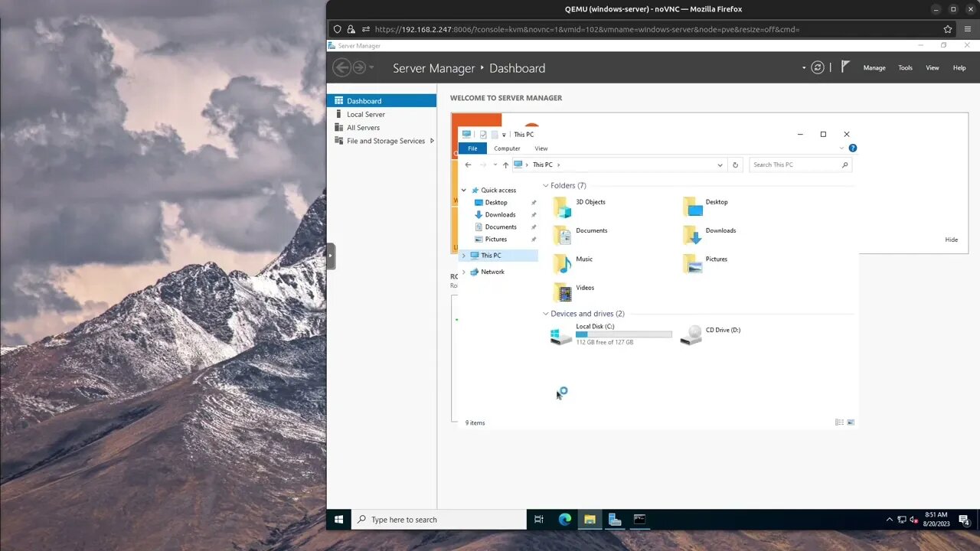Open Task View from the taskbar
The height and width of the screenshot is (551, 980).
click(x=539, y=520)
